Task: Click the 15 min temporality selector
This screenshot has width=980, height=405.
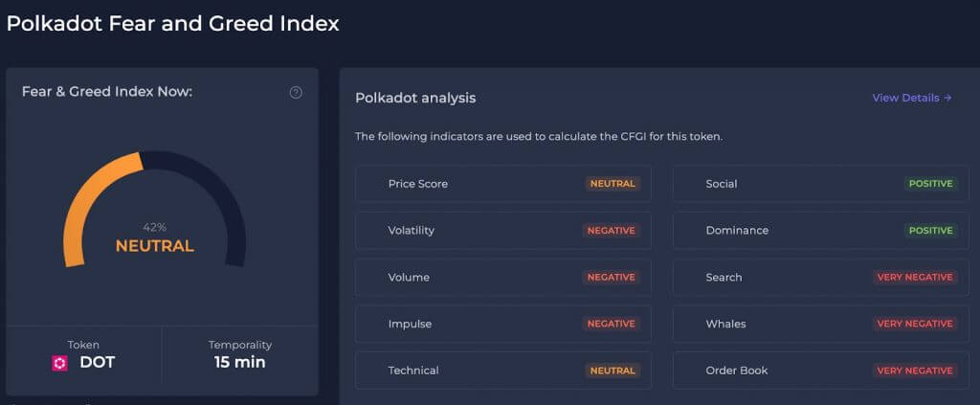Action: pyautogui.click(x=240, y=355)
